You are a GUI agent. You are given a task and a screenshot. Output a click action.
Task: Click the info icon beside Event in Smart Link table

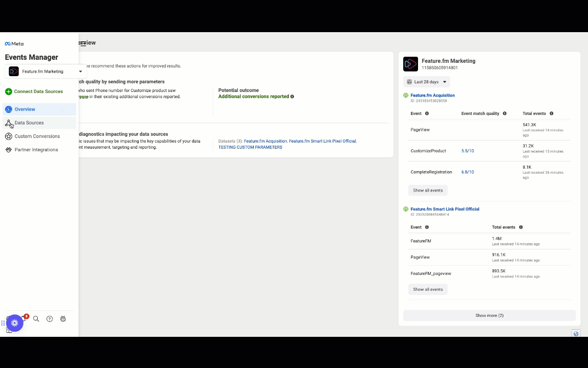(427, 227)
